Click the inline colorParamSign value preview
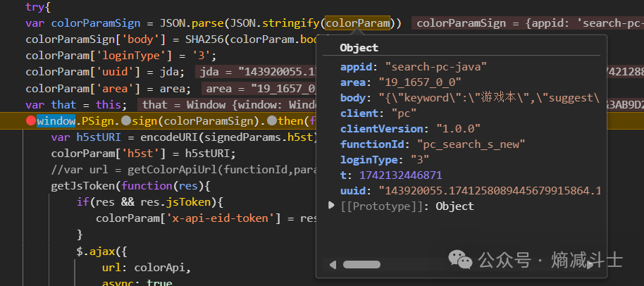644x286 pixels. [x=528, y=23]
